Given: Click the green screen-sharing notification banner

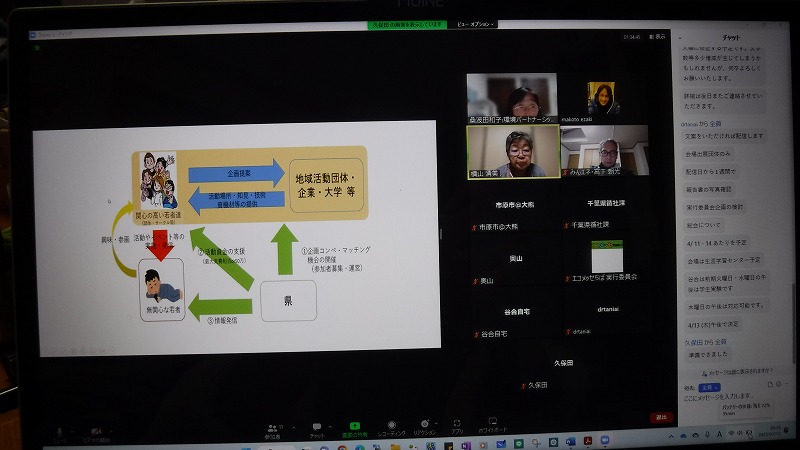Looking at the screenshot, I should coord(407,24).
